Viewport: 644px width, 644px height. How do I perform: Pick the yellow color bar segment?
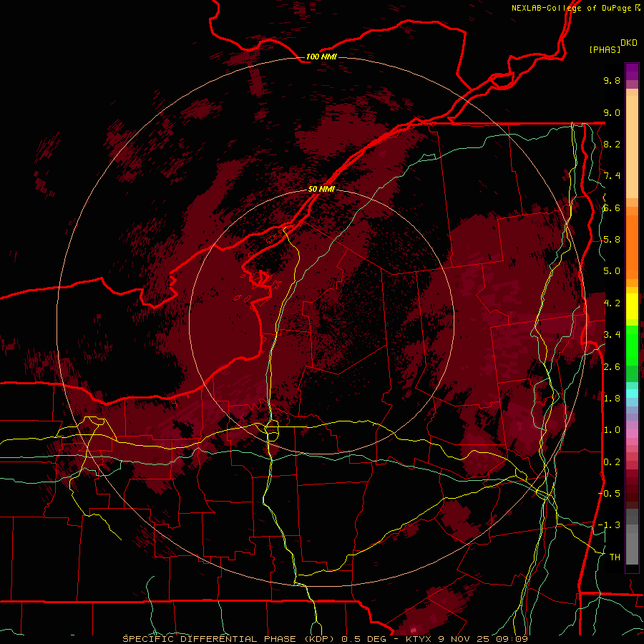(632, 306)
